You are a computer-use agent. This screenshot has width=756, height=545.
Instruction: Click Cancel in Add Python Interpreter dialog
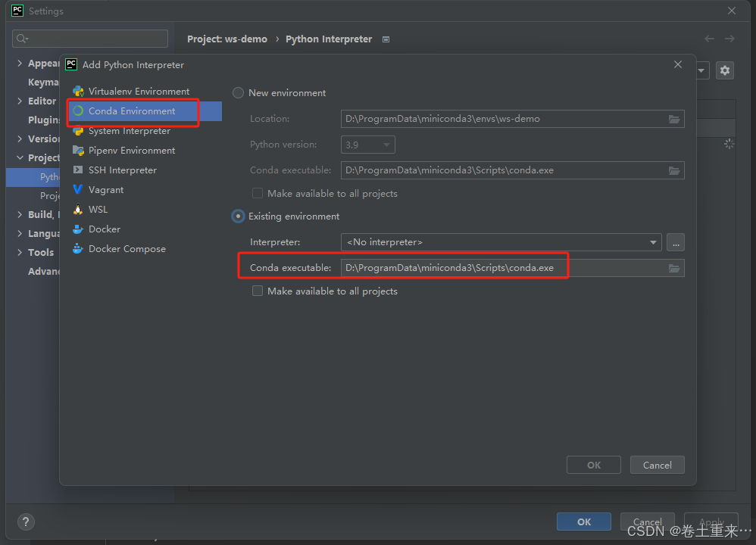point(658,465)
